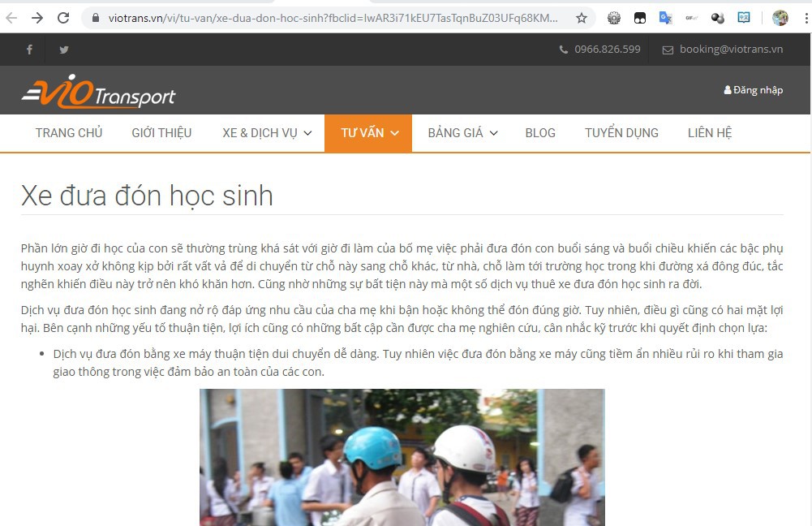The height and width of the screenshot is (526, 812).
Task: Open the Facebook social icon
Action: point(29,50)
